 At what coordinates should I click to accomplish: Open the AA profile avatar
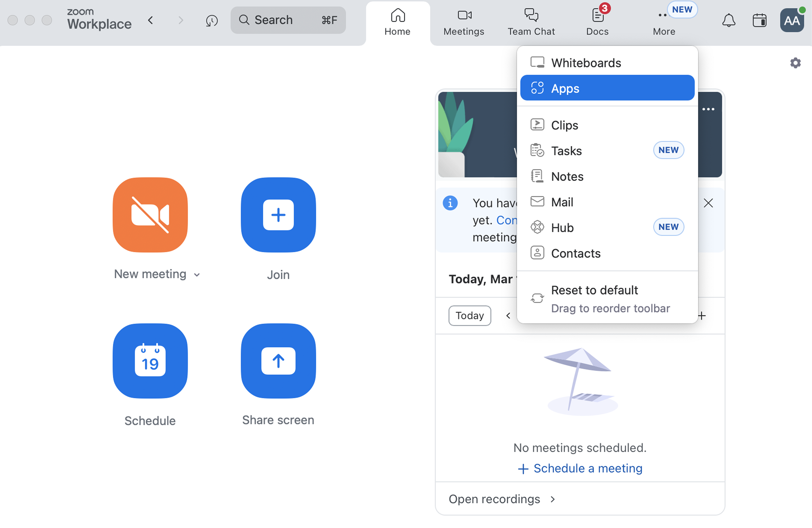[x=792, y=20]
